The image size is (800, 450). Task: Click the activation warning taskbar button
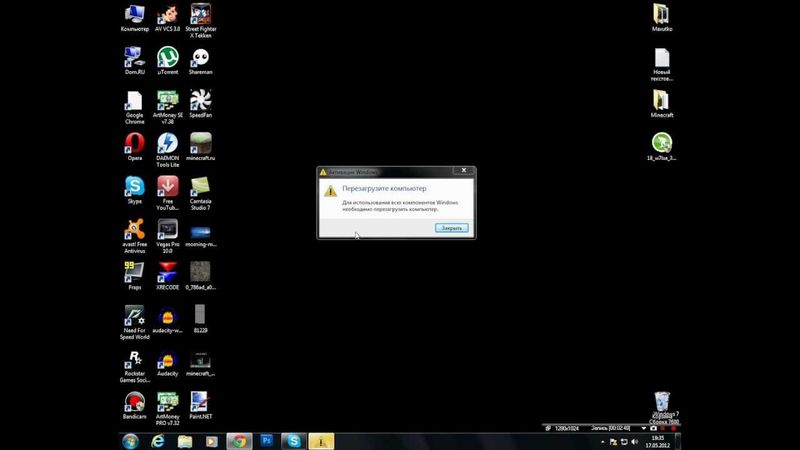point(321,441)
